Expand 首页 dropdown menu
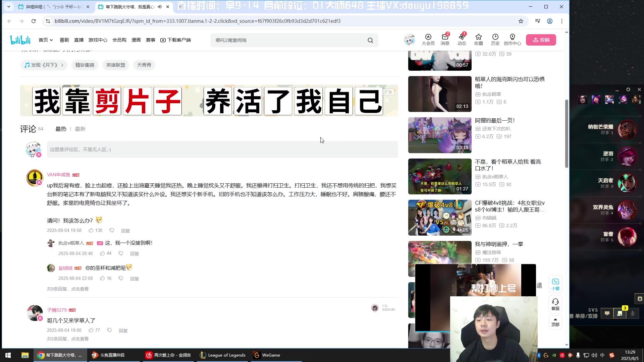The height and width of the screenshot is (362, 644). (x=46, y=40)
